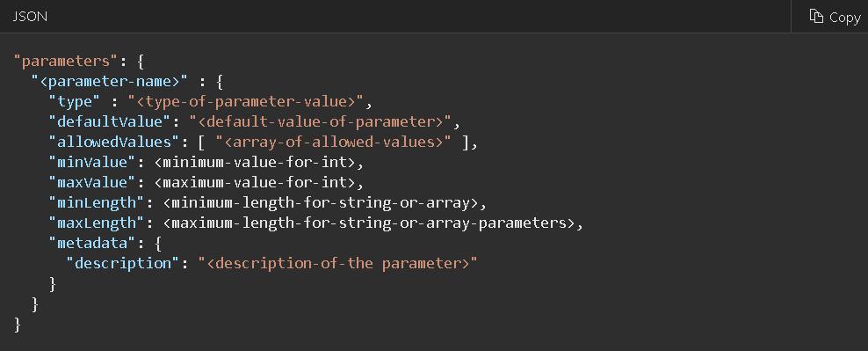Screen dimensions: 868x351
Task: Click the Copy button label
Action: pos(845,18)
